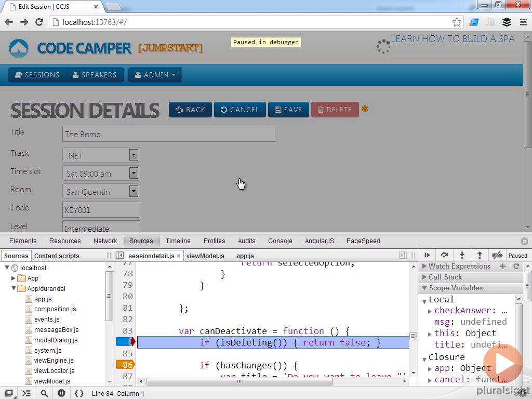
Task: Collapse the Scope Variables section
Action: (x=424, y=288)
